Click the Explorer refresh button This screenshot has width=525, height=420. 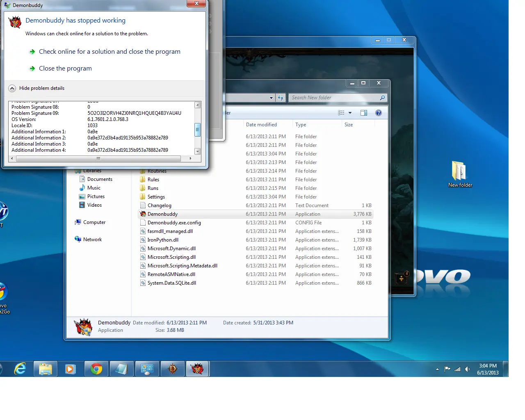click(281, 98)
